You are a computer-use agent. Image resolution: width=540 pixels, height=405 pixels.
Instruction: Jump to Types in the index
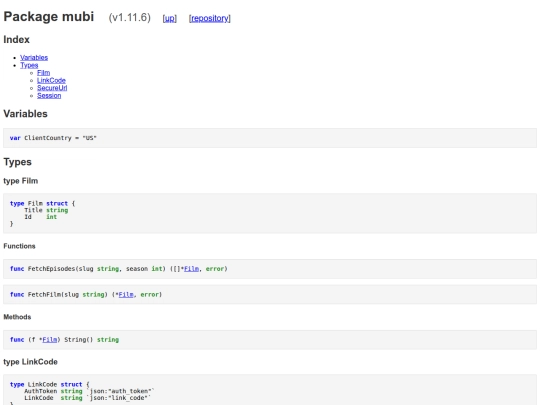coord(29,65)
